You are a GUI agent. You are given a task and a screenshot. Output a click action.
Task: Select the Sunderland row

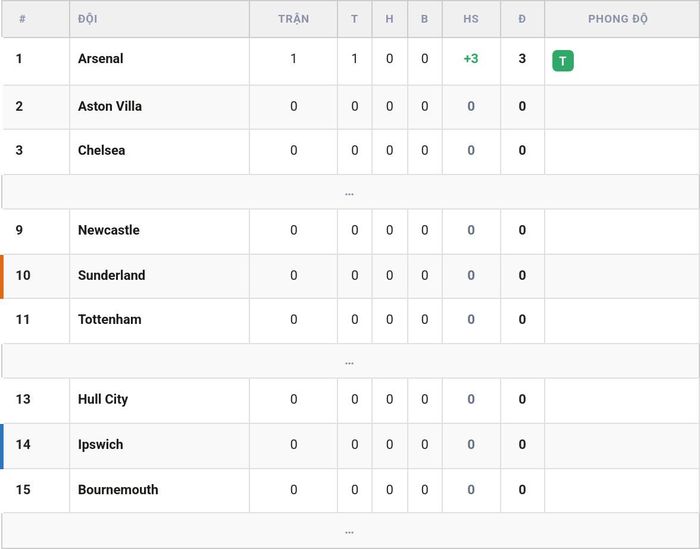(x=350, y=276)
